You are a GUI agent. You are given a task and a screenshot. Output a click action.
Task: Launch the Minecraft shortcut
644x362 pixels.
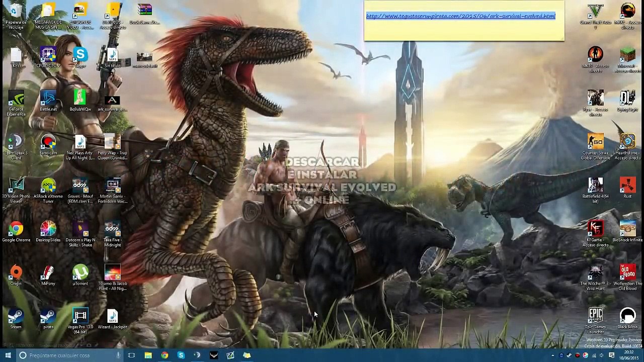click(627, 60)
